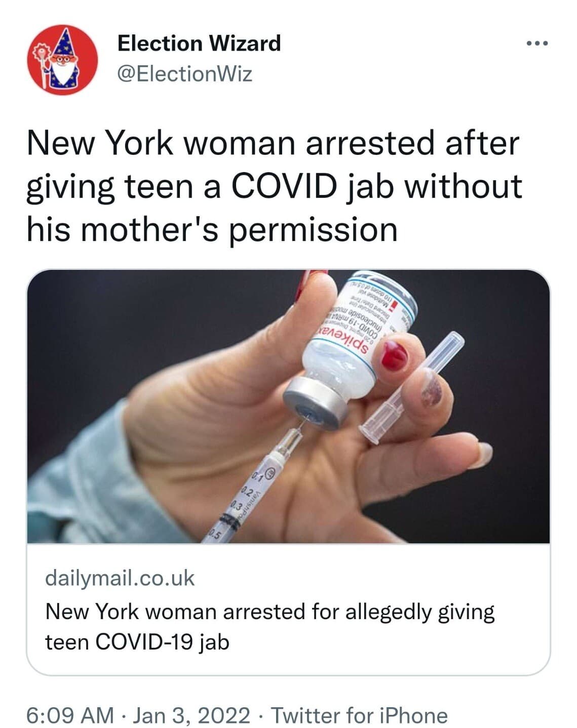Click the blue sleeve in the photo
577x728 pixels.
point(76,481)
